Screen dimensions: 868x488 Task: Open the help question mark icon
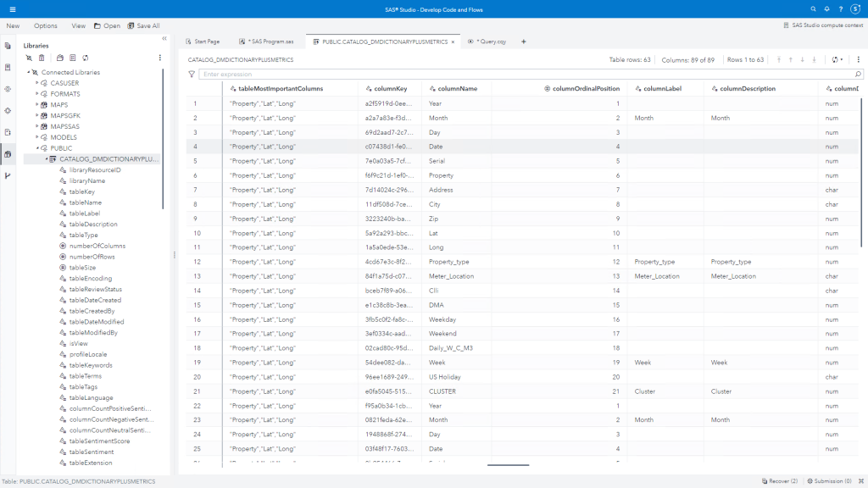pos(840,8)
